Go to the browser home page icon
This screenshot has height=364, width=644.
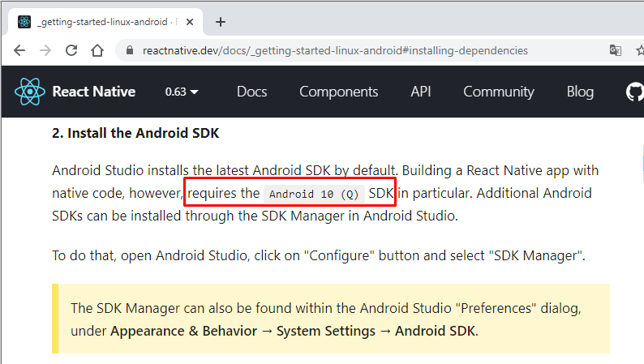97,50
